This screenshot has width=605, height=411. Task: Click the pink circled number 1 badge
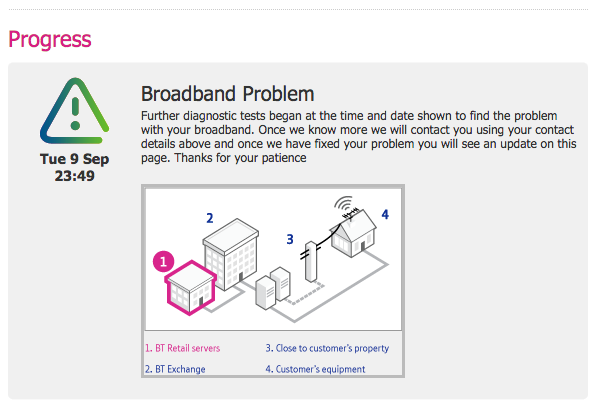[165, 262]
